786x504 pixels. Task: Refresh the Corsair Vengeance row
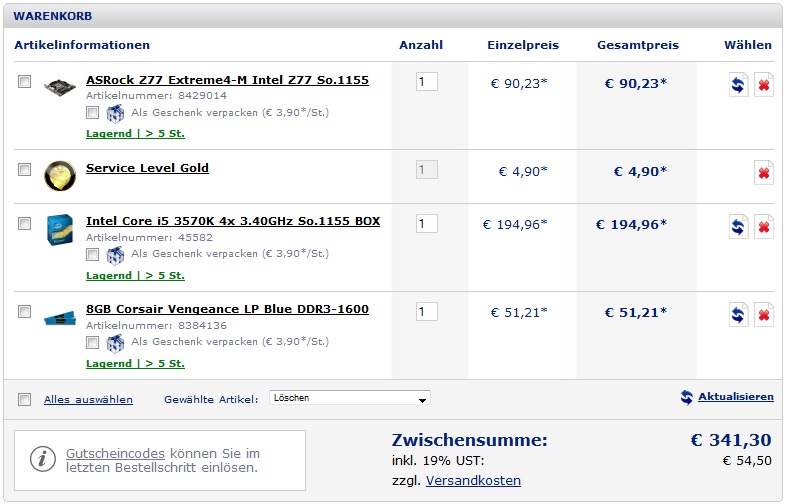pos(738,314)
